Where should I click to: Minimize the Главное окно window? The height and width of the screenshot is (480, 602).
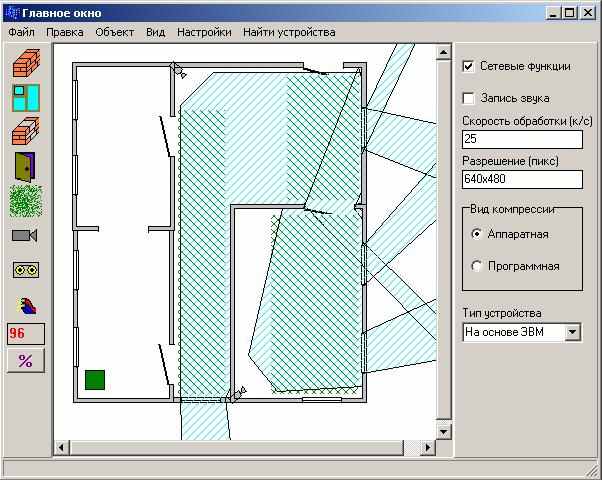[553, 13]
